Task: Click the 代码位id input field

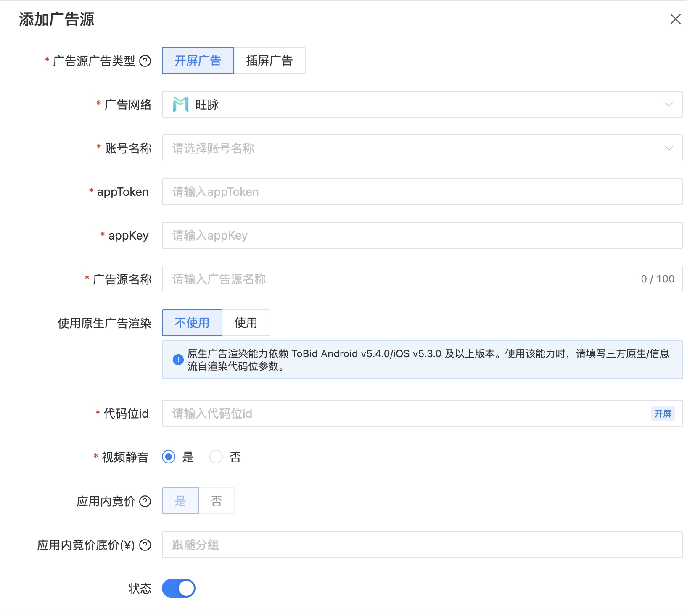Action: tap(422, 413)
